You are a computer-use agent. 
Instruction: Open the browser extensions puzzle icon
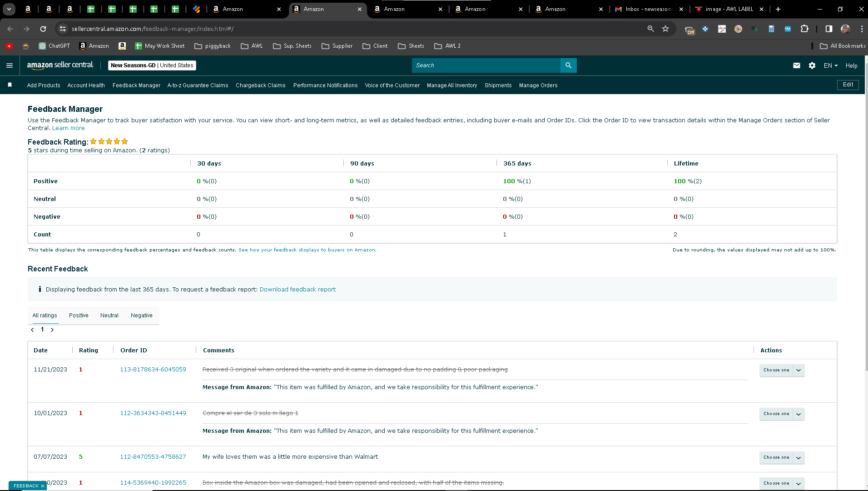[x=804, y=29]
